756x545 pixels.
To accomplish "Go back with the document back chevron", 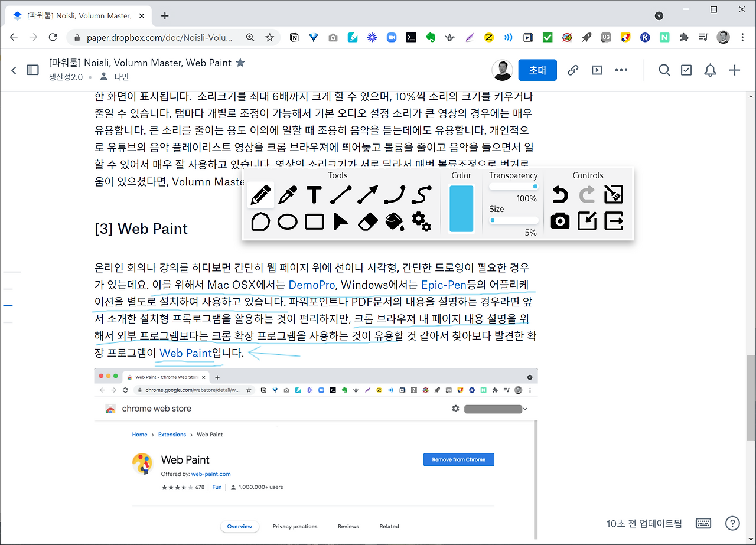I will click(14, 70).
